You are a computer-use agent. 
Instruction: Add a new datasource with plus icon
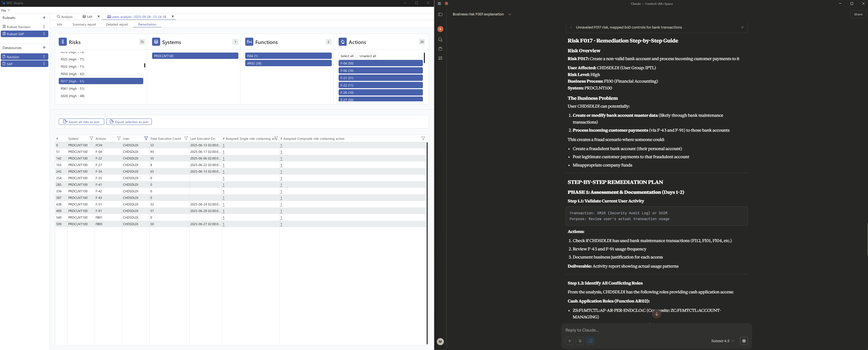point(44,48)
